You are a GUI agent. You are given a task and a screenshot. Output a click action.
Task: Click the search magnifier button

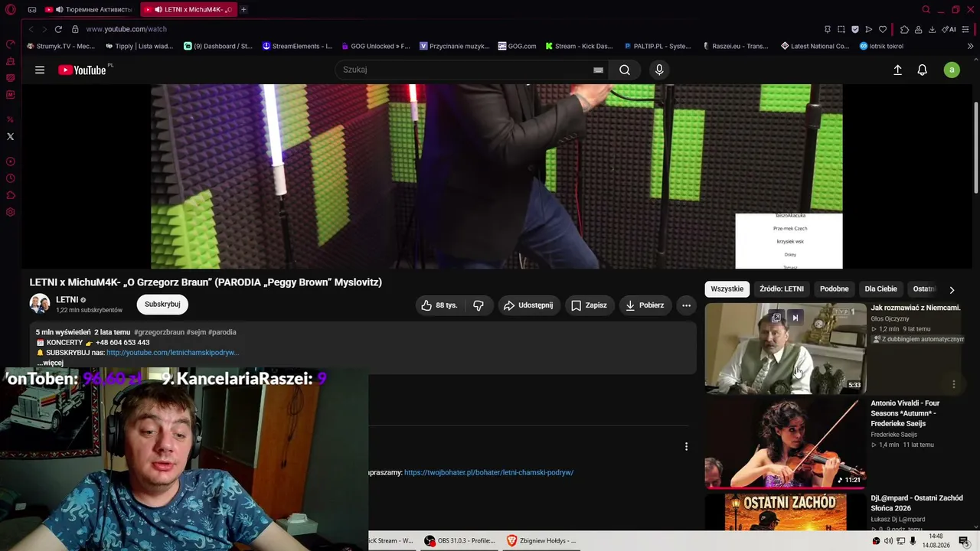pyautogui.click(x=625, y=70)
